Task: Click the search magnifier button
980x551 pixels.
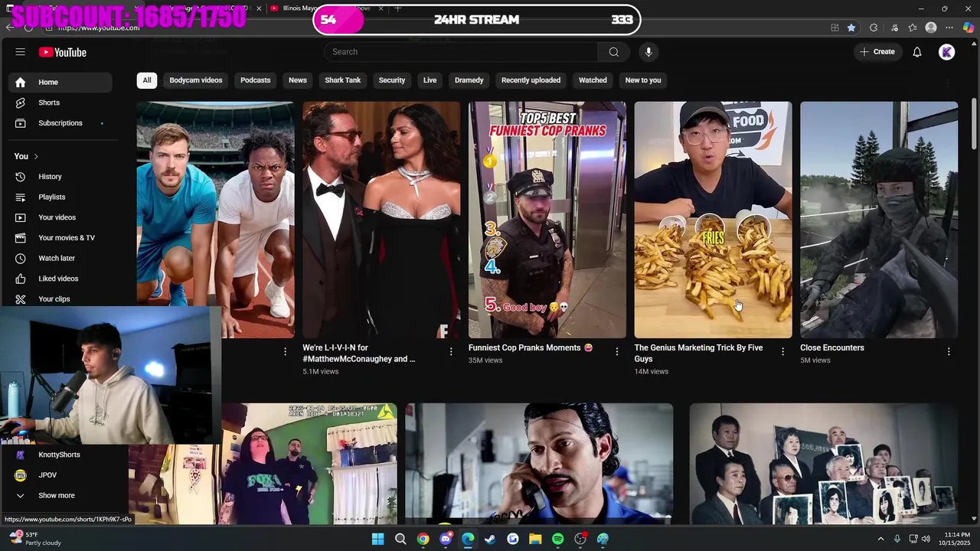Action: click(x=613, y=52)
